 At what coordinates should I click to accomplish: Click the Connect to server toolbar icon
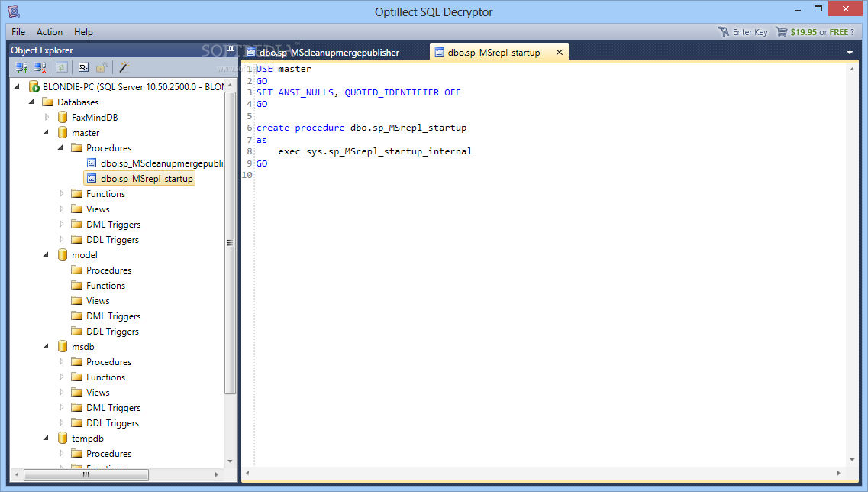pos(21,67)
